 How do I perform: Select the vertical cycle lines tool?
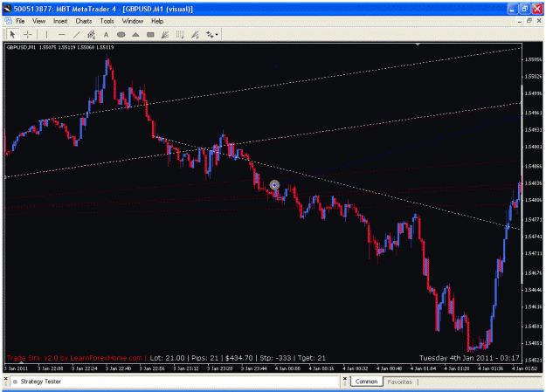click(x=180, y=34)
